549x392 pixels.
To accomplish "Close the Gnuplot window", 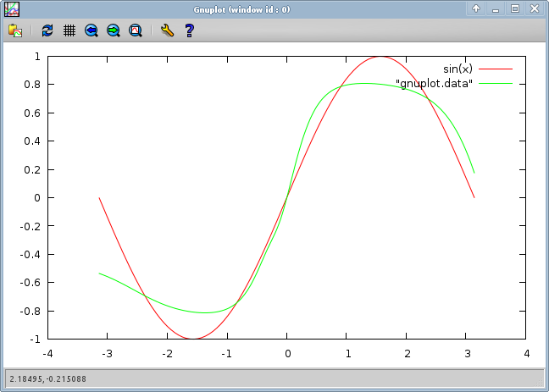I will tap(533, 8).
